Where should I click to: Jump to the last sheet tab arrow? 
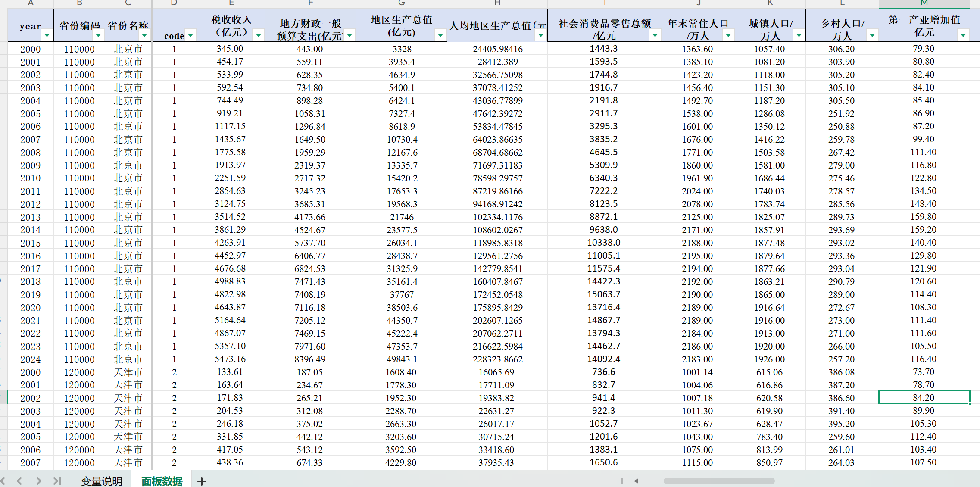coord(57,481)
